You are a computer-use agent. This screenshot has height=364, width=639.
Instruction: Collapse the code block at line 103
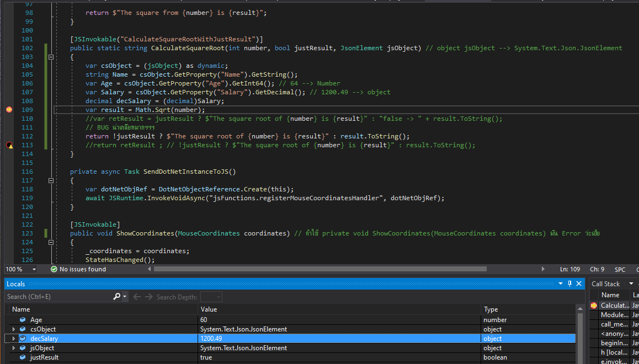[50, 57]
